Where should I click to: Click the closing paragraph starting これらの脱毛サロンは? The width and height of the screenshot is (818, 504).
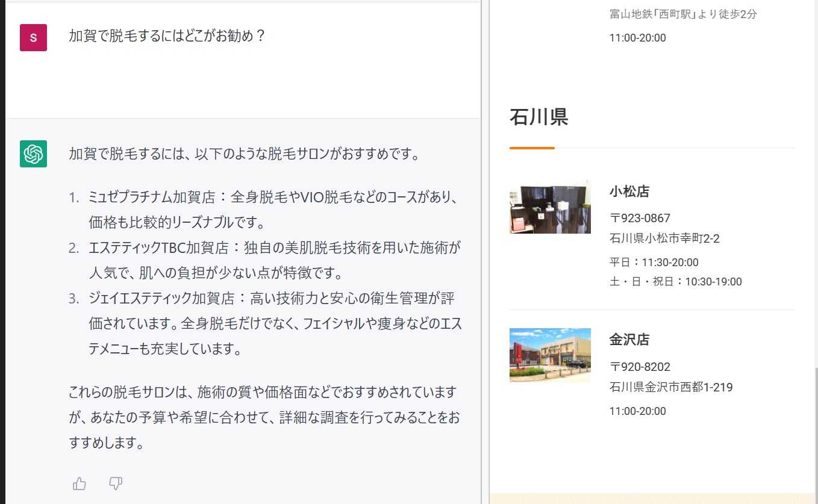click(x=264, y=418)
